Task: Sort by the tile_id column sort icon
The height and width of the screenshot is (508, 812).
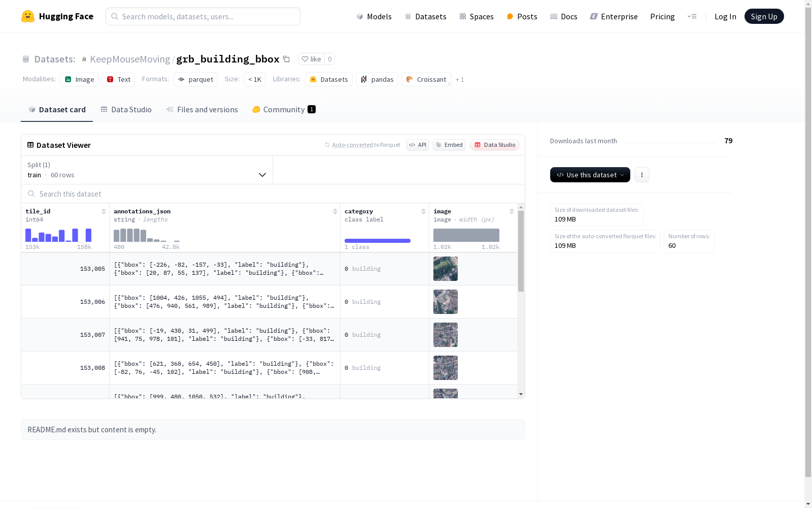Action: tap(104, 211)
